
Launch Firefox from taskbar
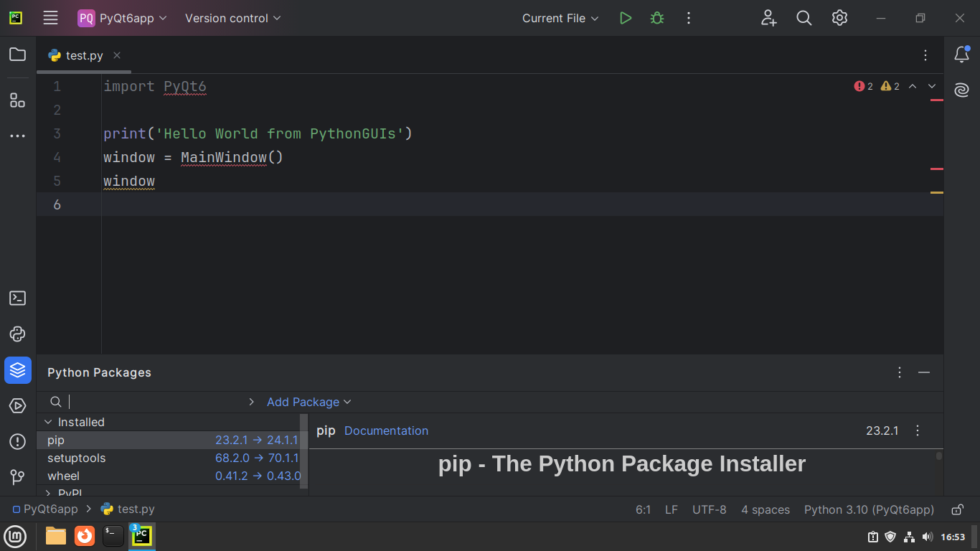tap(85, 536)
